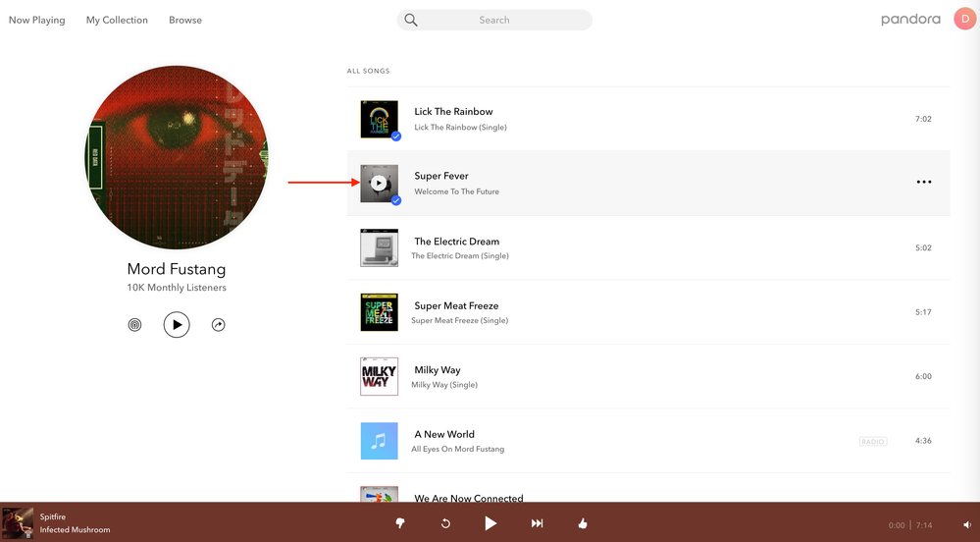The width and height of the screenshot is (980, 542).
Task: Click thumbs down in the player bar
Action: [400, 523]
